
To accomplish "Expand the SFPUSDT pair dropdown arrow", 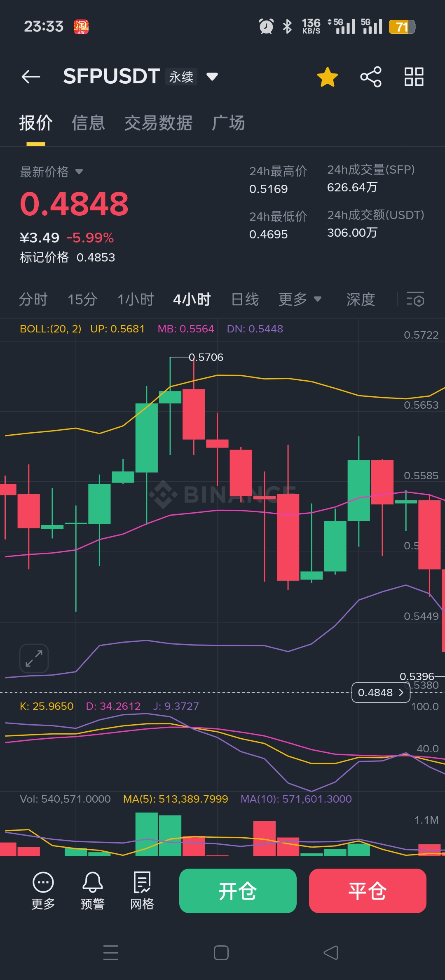I will tap(212, 77).
